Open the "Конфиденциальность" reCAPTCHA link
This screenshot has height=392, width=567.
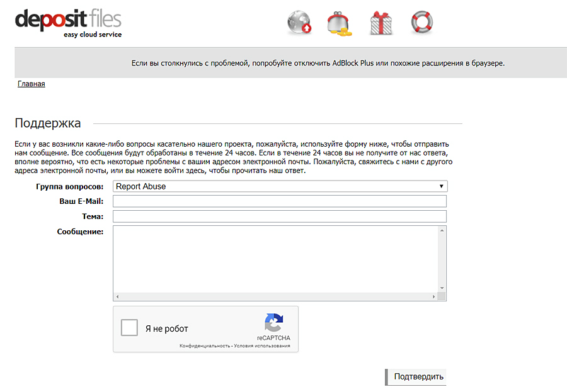(204, 346)
